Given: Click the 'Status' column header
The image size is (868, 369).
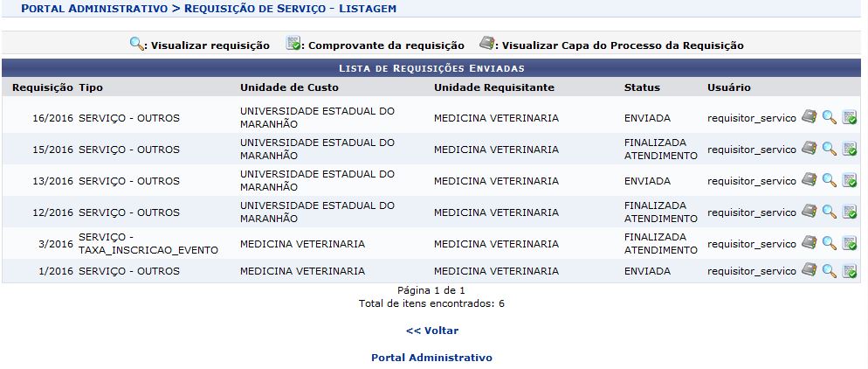Looking at the screenshot, I should 642,87.
